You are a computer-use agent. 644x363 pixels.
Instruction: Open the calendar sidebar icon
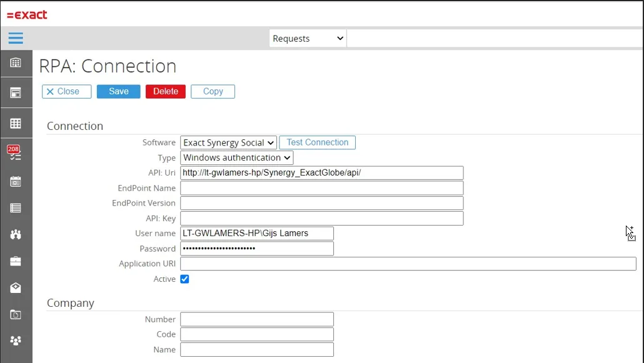[16, 182]
